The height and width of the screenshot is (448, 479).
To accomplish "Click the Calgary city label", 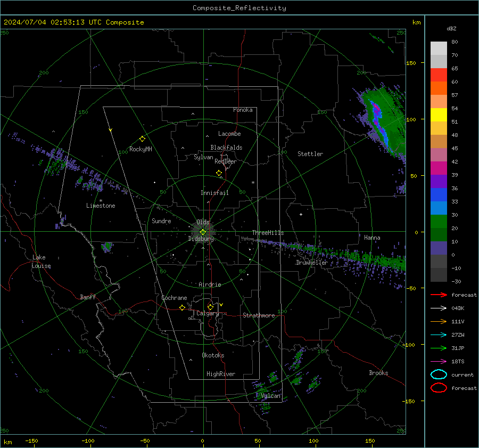I will [208, 313].
